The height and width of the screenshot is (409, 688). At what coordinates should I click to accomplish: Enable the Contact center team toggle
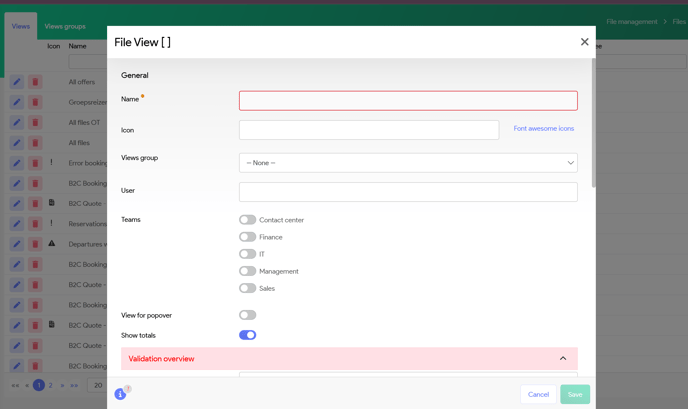pos(247,220)
